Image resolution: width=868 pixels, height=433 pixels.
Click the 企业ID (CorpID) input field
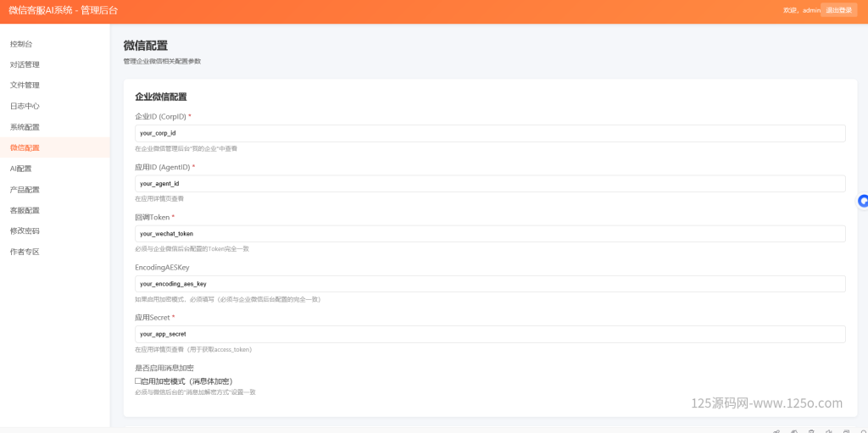[x=490, y=133]
